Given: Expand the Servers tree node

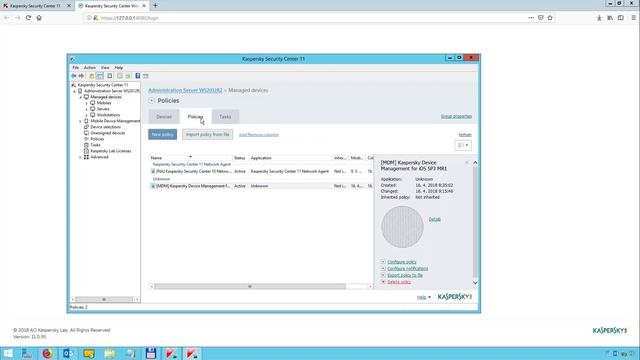Looking at the screenshot, I should [87, 109].
